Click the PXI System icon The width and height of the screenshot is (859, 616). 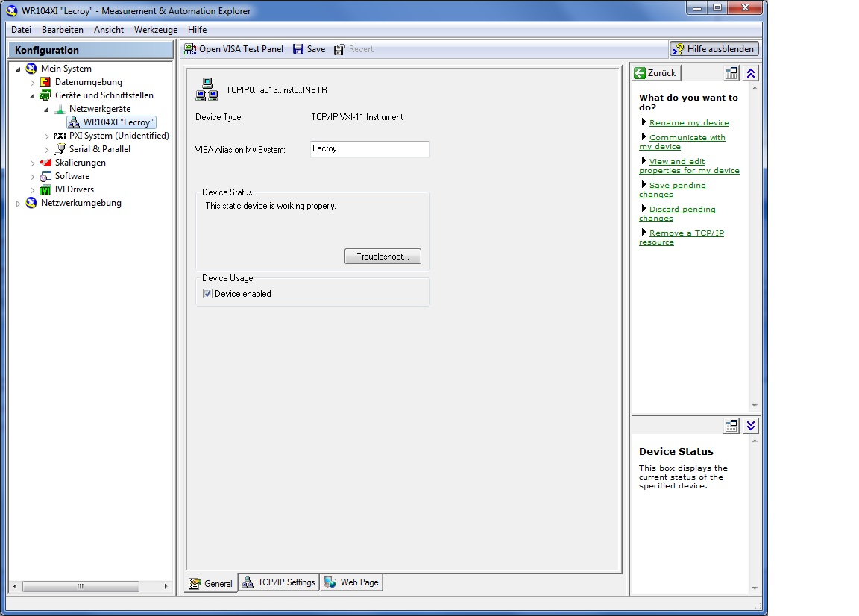[59, 136]
